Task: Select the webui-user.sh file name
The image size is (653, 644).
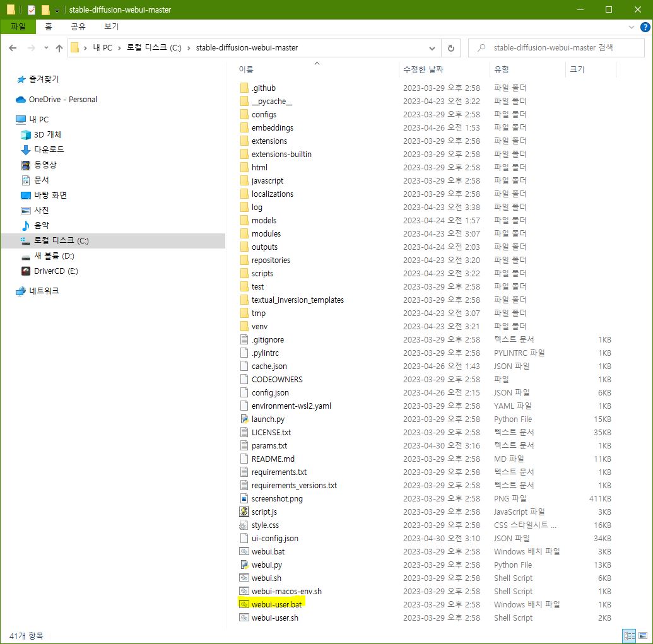Action: click(275, 618)
